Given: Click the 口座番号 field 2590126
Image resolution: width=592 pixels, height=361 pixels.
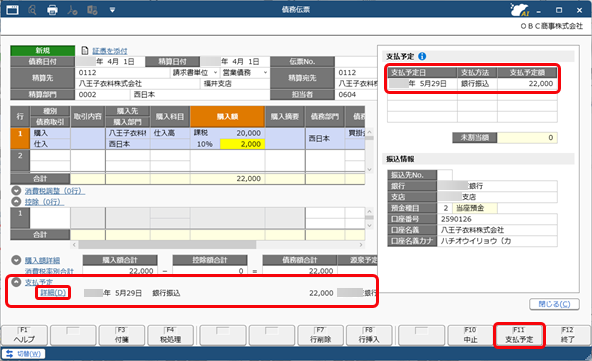Looking at the screenshot, I should coord(497,219).
